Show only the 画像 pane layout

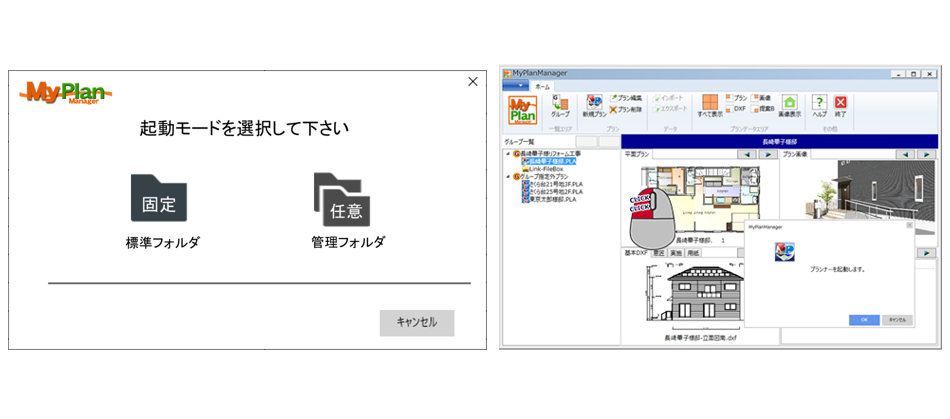pos(761,97)
